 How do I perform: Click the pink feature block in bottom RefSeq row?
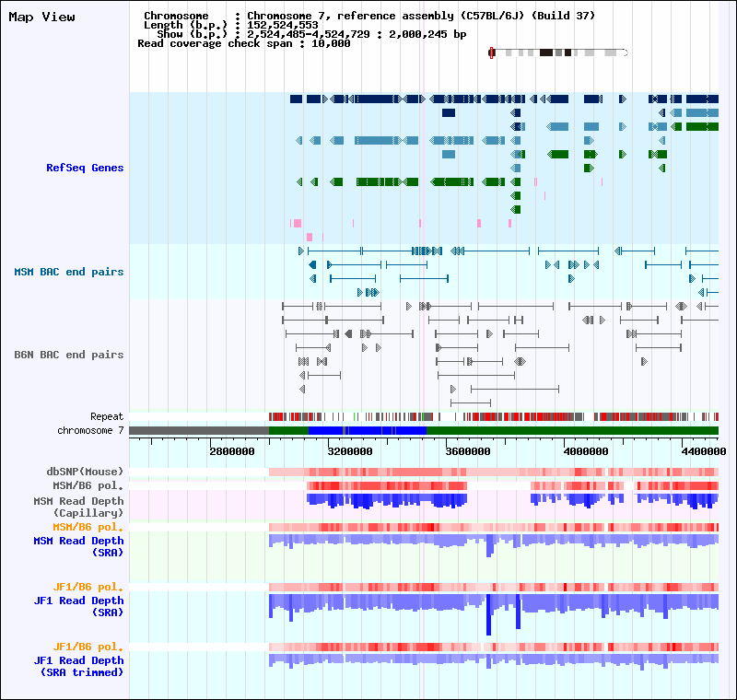click(x=310, y=238)
